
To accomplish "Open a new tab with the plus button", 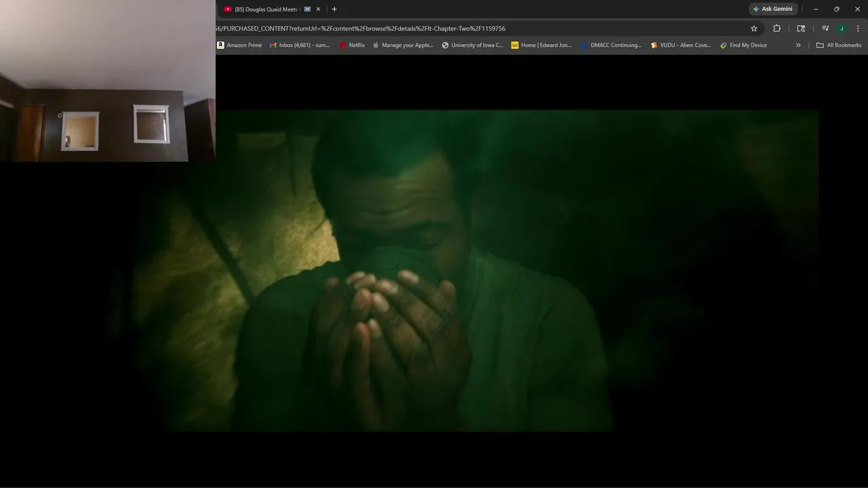I will [334, 9].
